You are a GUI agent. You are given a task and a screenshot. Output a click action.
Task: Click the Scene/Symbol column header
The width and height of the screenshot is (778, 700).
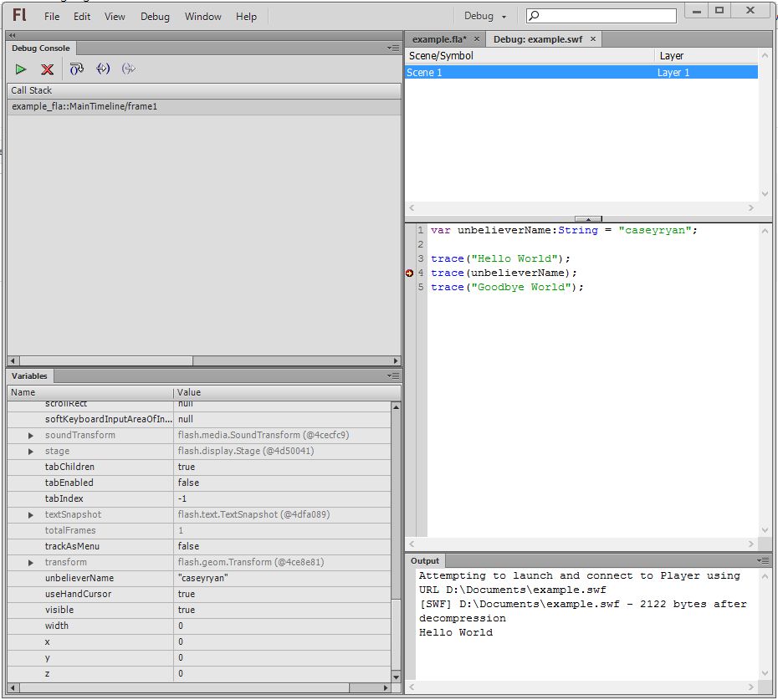click(530, 55)
